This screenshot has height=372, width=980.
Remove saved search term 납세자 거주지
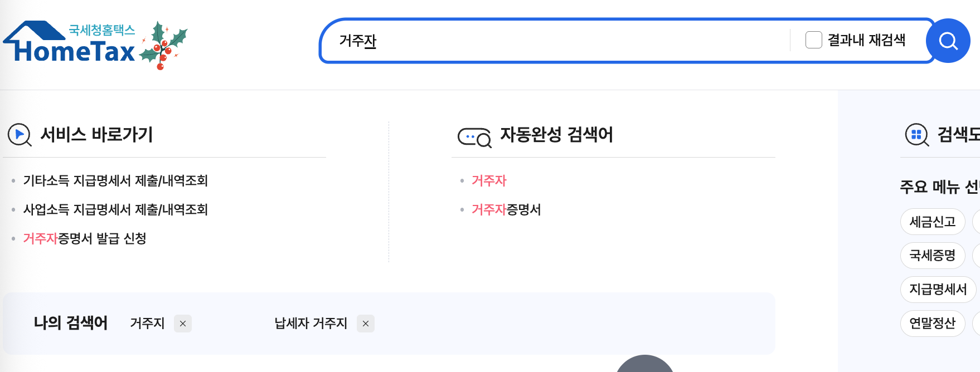366,324
